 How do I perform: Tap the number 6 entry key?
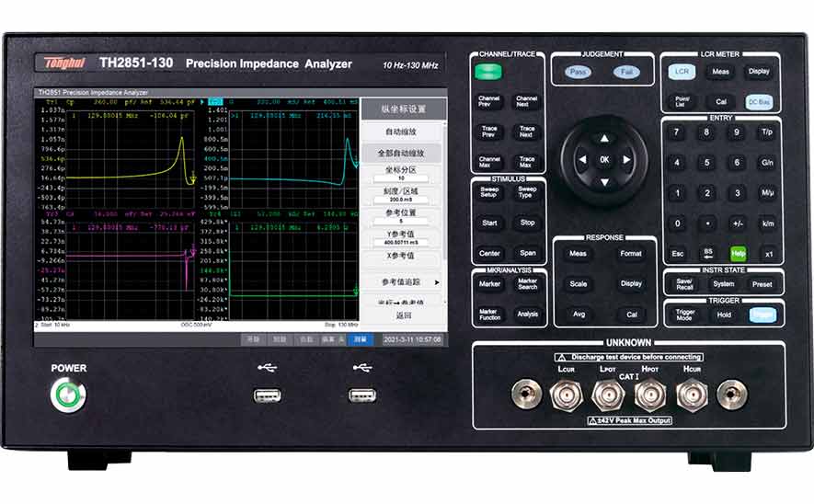[737, 163]
